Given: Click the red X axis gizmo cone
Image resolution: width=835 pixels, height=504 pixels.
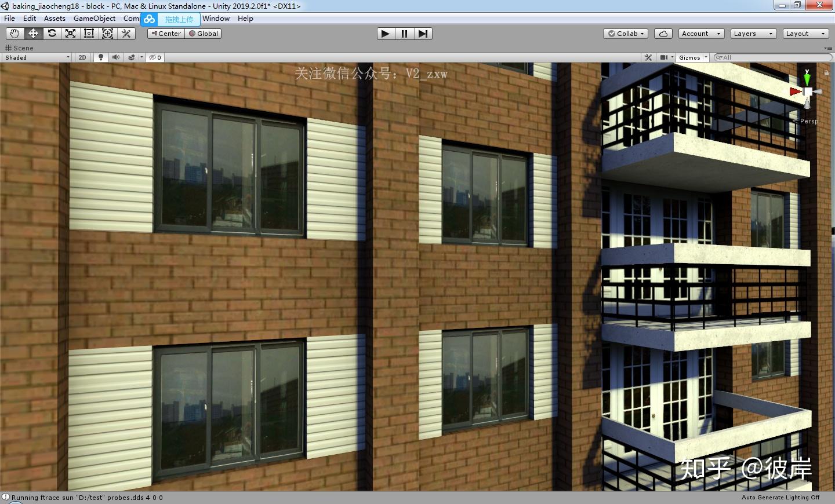Looking at the screenshot, I should 795,92.
